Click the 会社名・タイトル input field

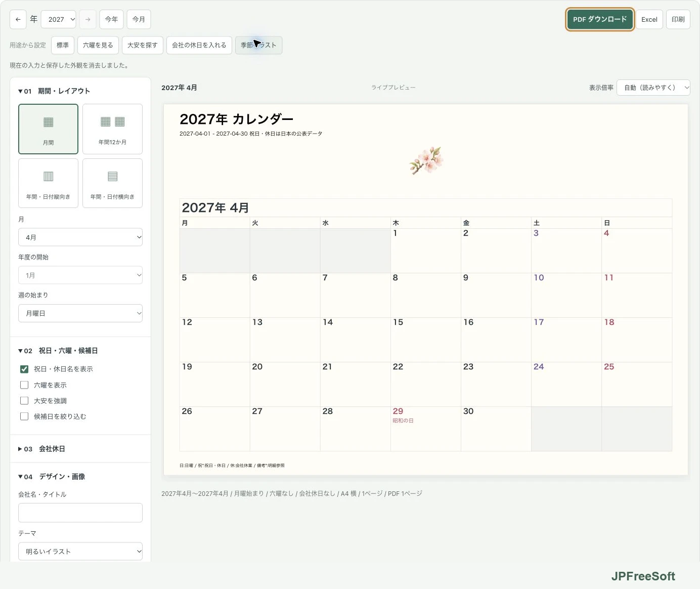click(80, 513)
